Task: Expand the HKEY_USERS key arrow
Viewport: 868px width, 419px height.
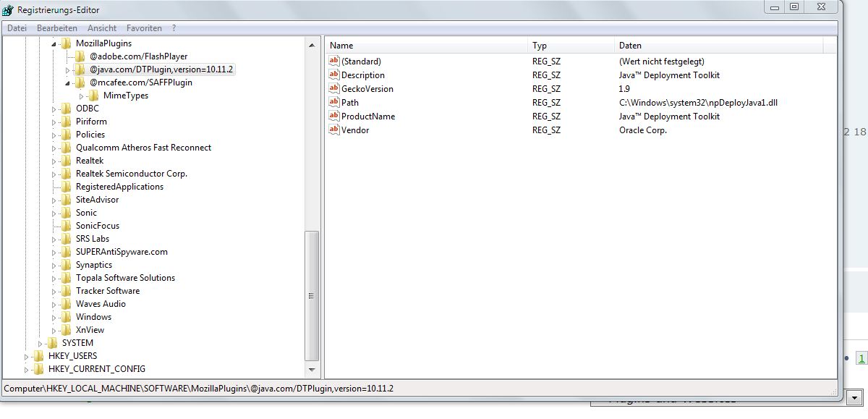Action: click(x=26, y=357)
